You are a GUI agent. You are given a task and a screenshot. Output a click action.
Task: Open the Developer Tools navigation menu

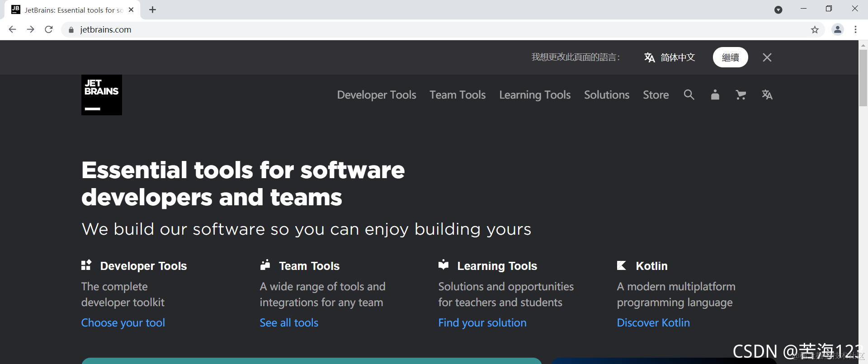(x=377, y=95)
